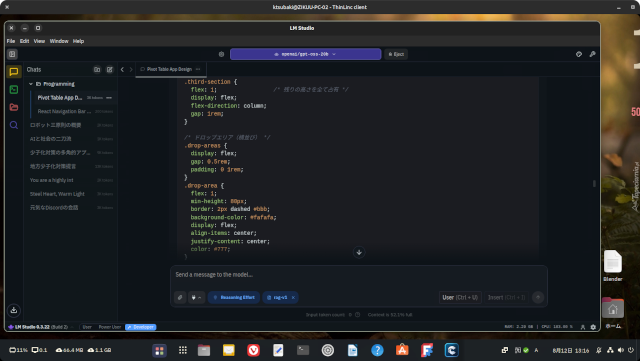Toggle the Reasoning Effort chip
The width and height of the screenshot is (640, 361).
pyautogui.click(x=234, y=297)
